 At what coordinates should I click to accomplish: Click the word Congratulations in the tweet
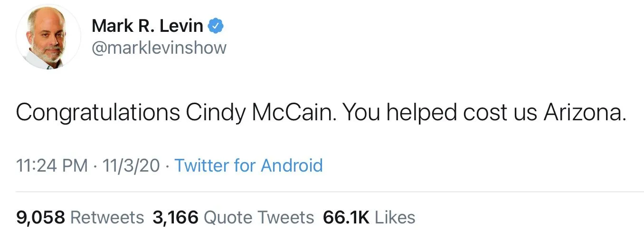[x=98, y=113]
